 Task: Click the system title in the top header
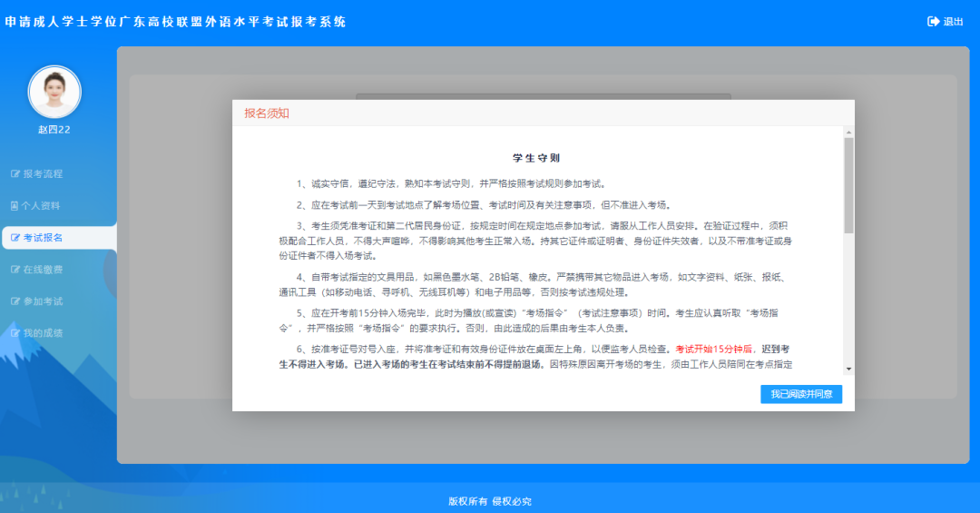tap(176, 22)
